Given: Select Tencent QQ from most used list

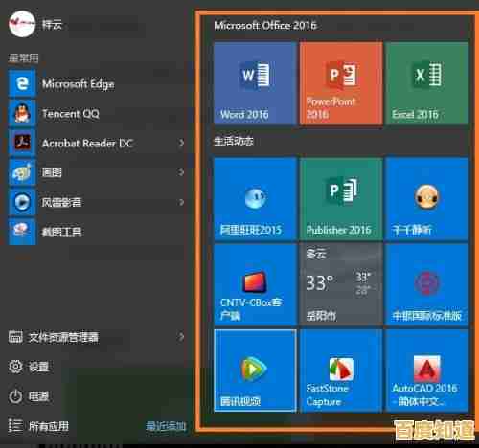Looking at the screenshot, I should pyautogui.click(x=98, y=113).
